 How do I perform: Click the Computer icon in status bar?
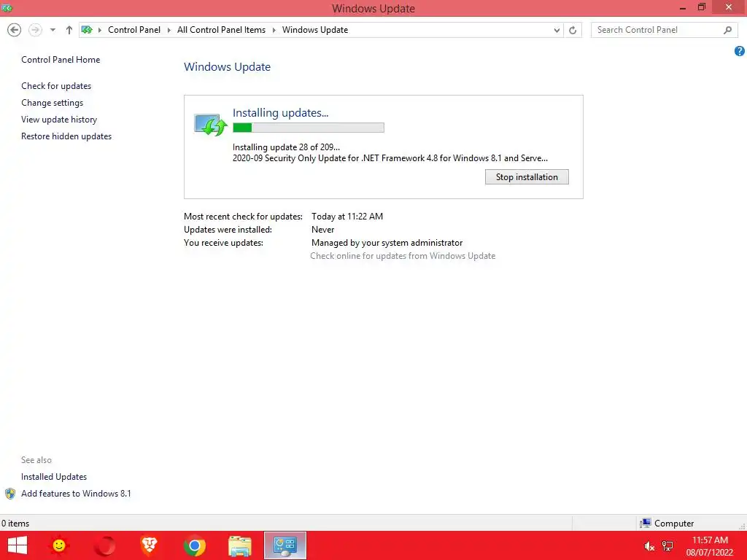coord(646,524)
